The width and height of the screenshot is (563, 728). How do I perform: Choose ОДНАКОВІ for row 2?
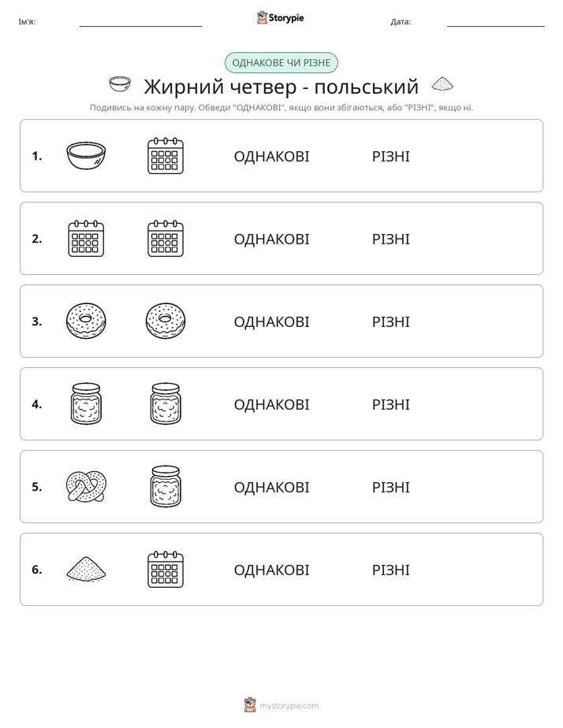point(271,239)
